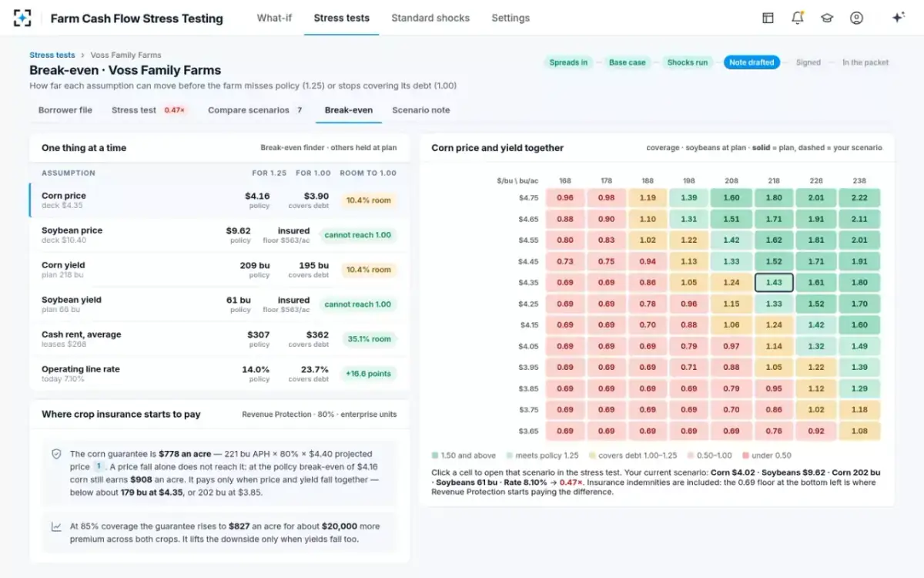Open the notifications bell
924x578 pixels.
point(798,18)
